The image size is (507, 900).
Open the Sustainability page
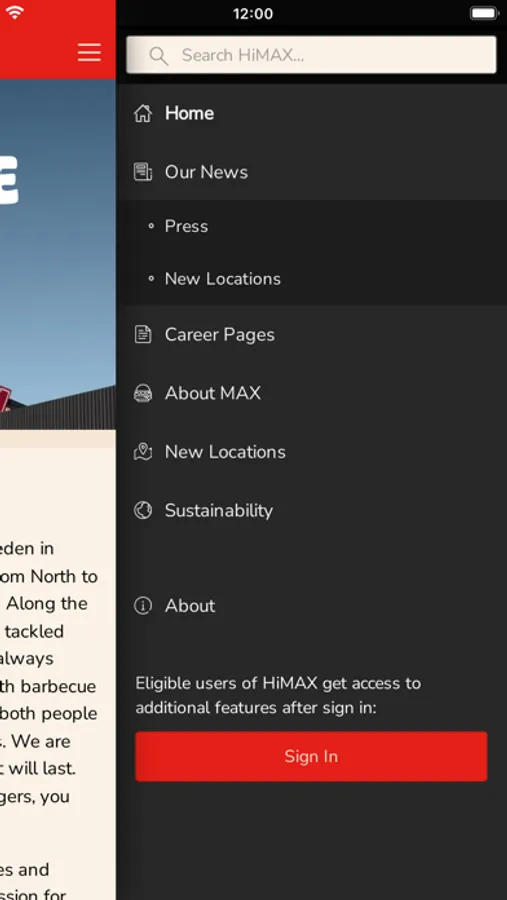pos(219,511)
